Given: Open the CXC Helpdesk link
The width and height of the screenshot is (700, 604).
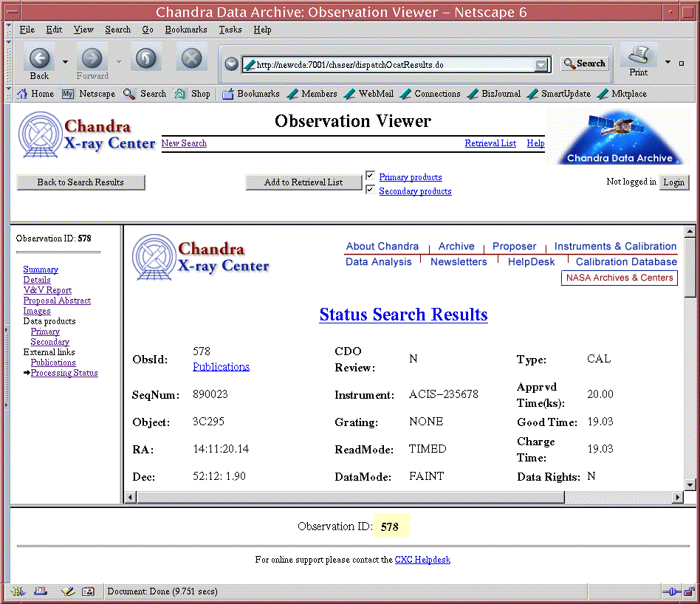Looking at the screenshot, I should click(422, 560).
